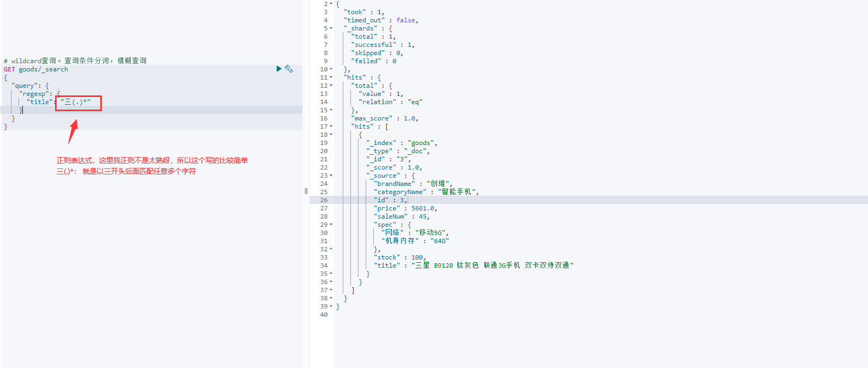Click the GET goods/_search request line

(x=36, y=69)
